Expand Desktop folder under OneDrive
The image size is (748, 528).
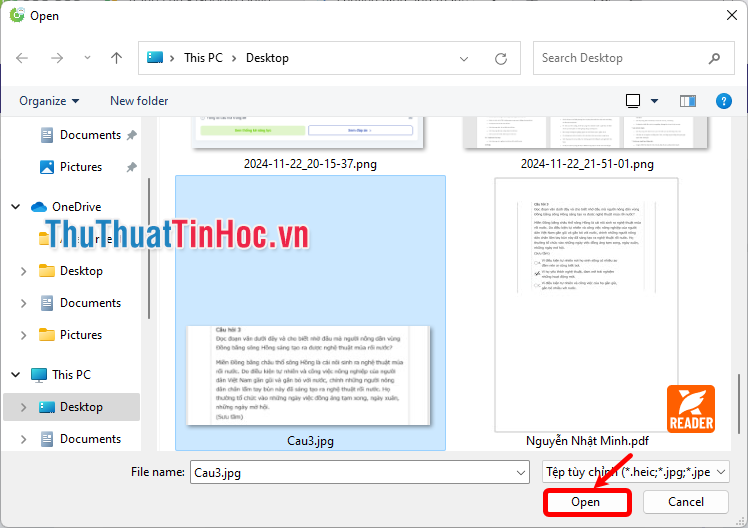(x=23, y=271)
